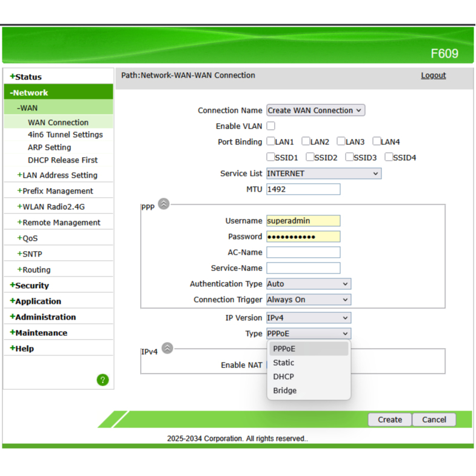
Task: Click the green help question mark icon
Action: pyautogui.click(x=102, y=380)
